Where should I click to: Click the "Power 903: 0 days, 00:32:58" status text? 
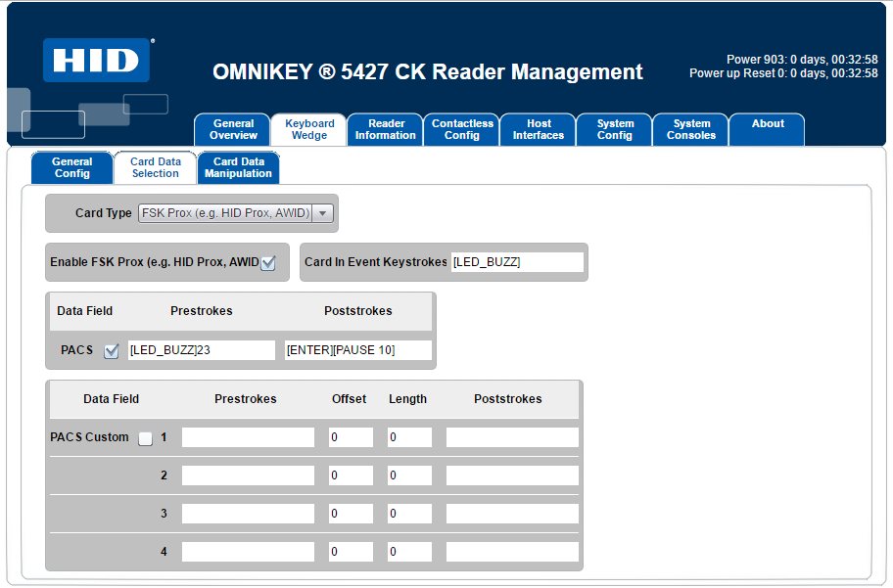coord(802,60)
